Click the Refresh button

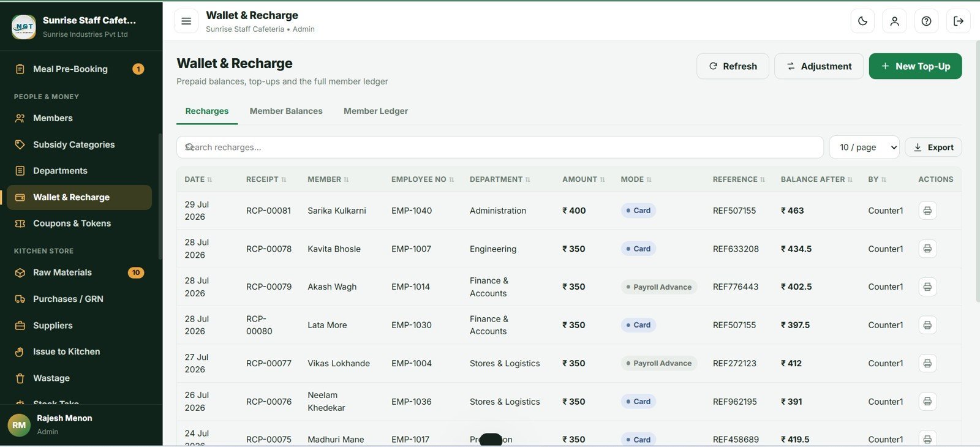(733, 66)
